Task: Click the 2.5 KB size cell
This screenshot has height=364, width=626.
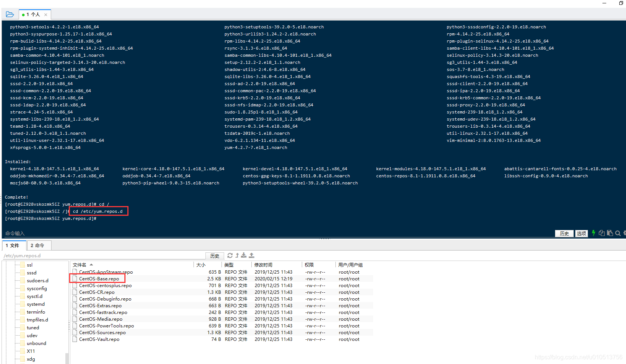Action: point(214,279)
